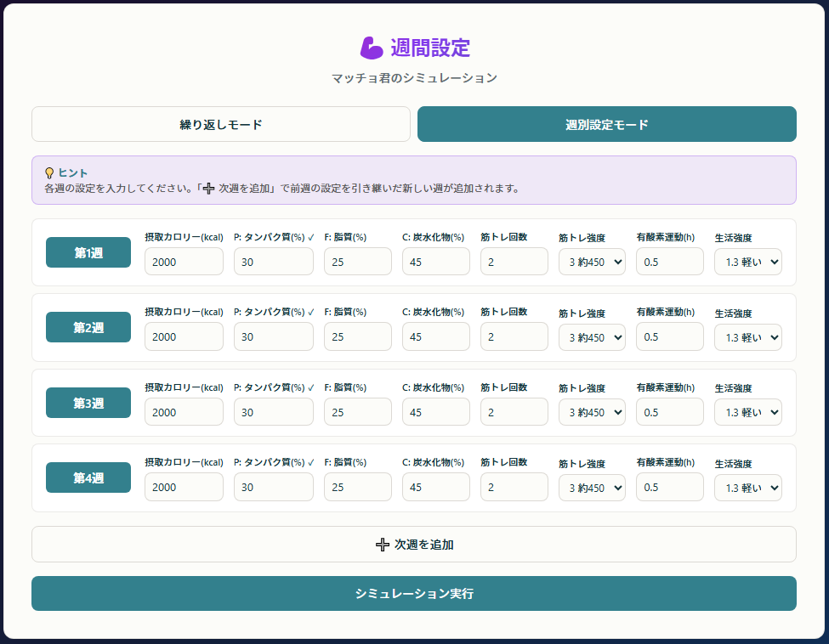The width and height of the screenshot is (829, 644).
Task: Select week 1 脂質(%) field
Action: coord(358,262)
